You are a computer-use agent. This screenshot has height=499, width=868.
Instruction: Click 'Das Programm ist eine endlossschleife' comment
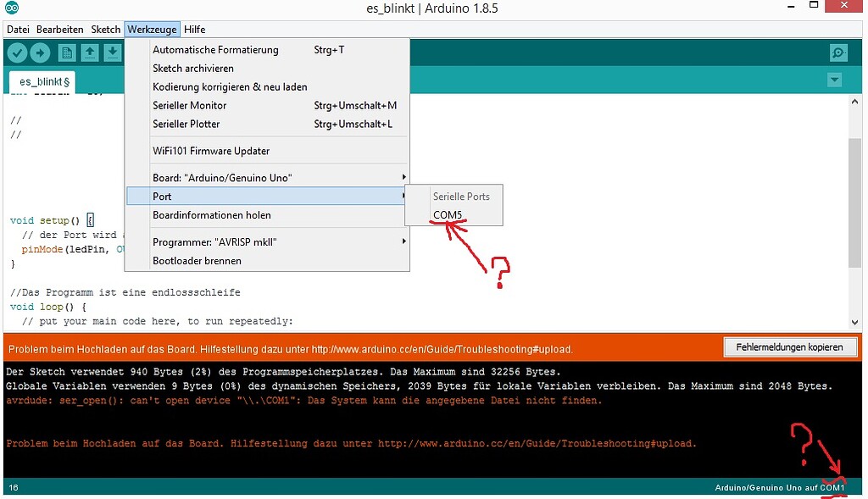point(125,292)
